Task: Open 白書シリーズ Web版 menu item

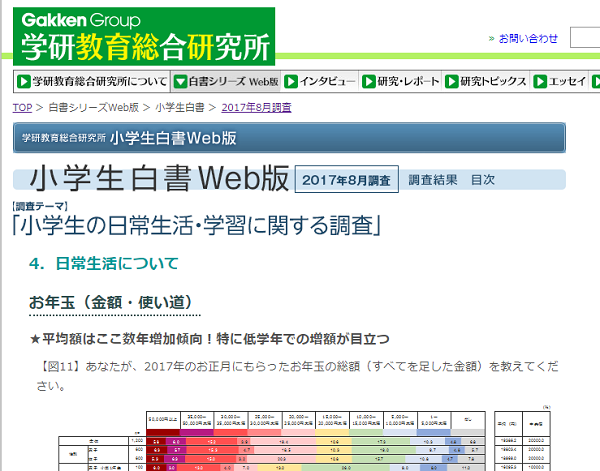Action: pyautogui.click(x=226, y=81)
